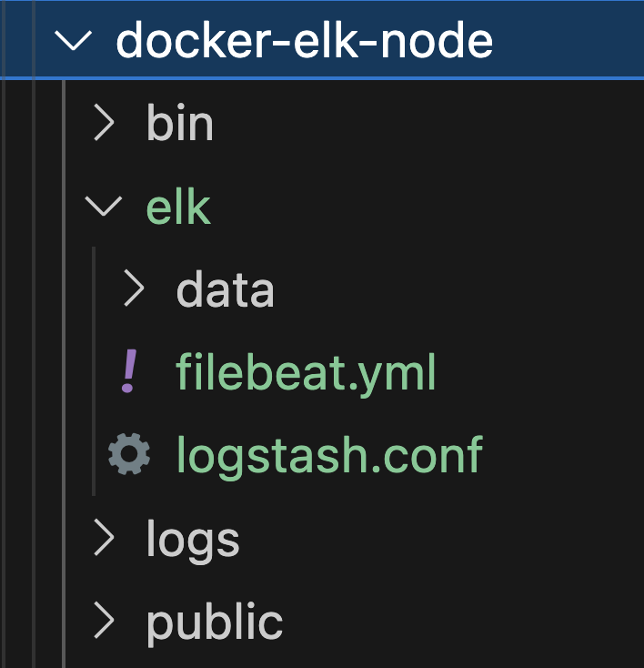Select the data subfolder label

[225, 289]
